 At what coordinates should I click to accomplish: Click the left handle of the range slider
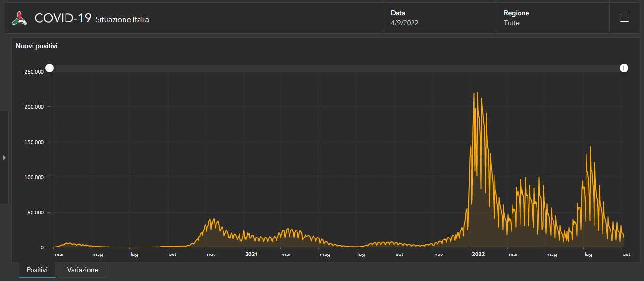pos(50,68)
